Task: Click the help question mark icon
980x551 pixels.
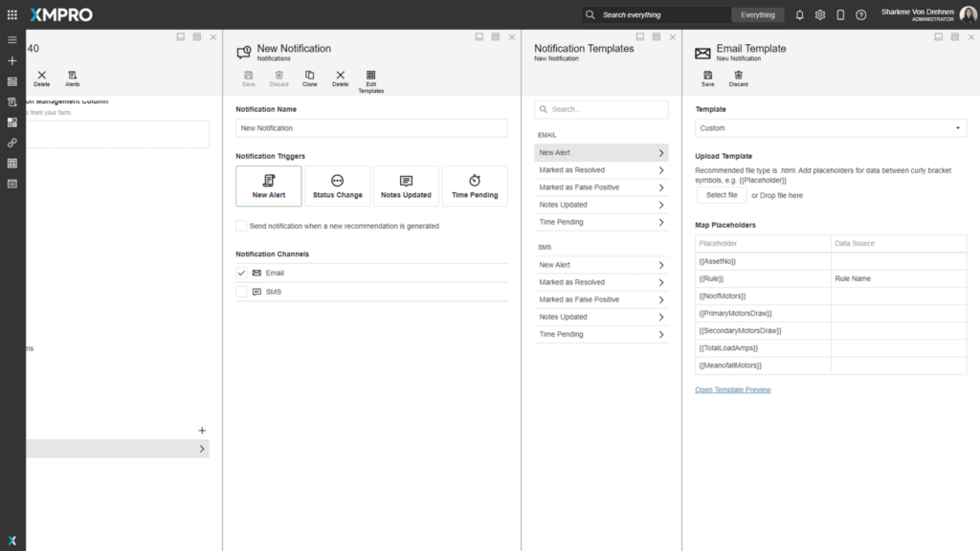Action: [x=861, y=15]
